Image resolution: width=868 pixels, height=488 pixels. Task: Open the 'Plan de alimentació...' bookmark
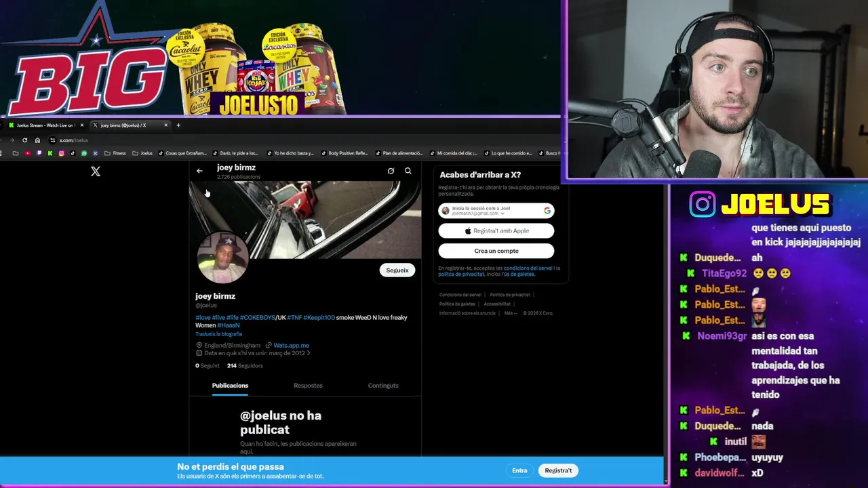click(x=399, y=153)
